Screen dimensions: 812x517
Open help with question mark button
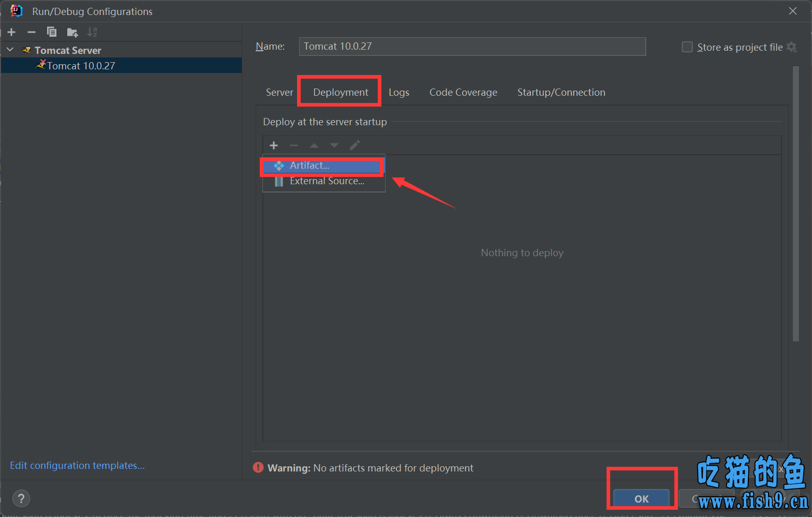coord(21,498)
